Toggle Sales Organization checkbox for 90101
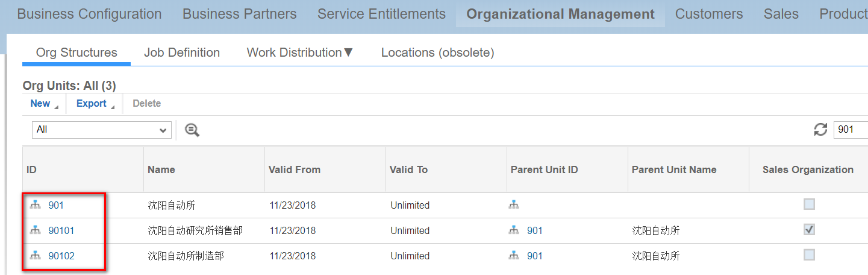 point(809,230)
